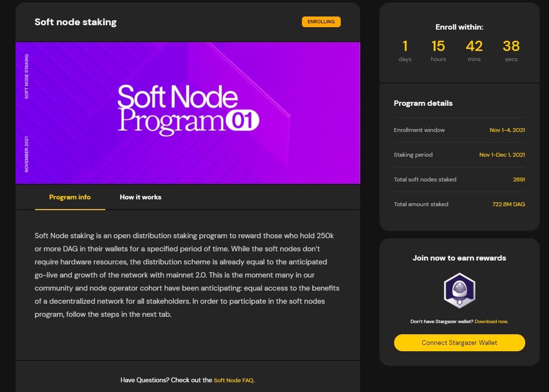The width and height of the screenshot is (549, 392).
Task: Select the 2891 soft nodes value
Action: (x=519, y=180)
